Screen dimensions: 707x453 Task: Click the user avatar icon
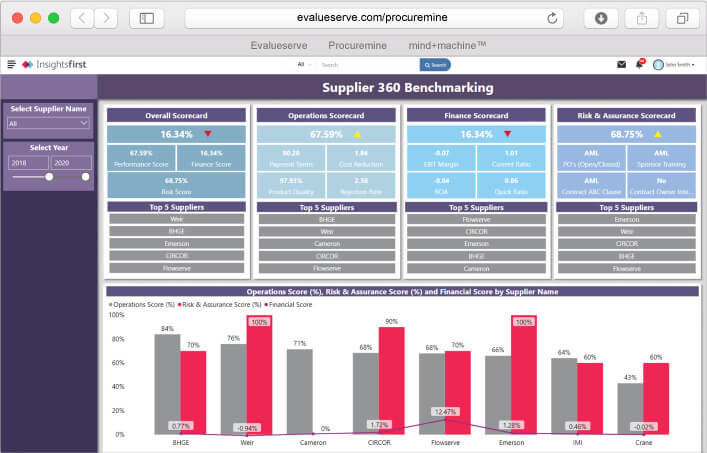(x=658, y=64)
